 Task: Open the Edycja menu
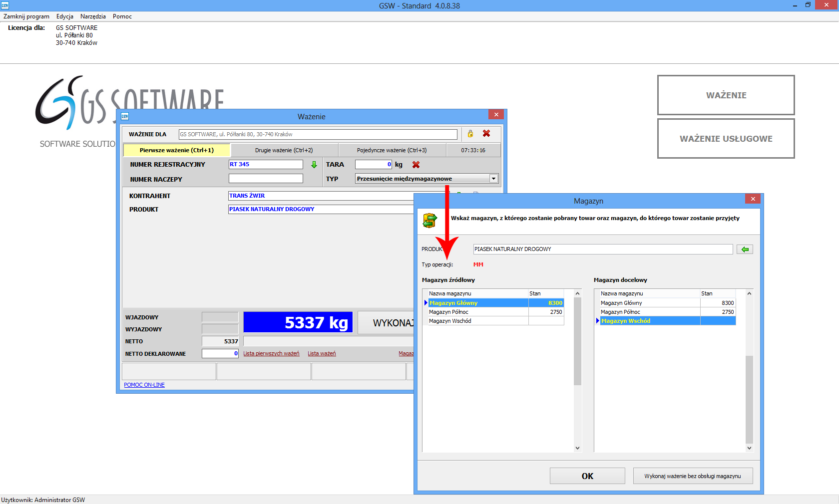click(x=65, y=16)
